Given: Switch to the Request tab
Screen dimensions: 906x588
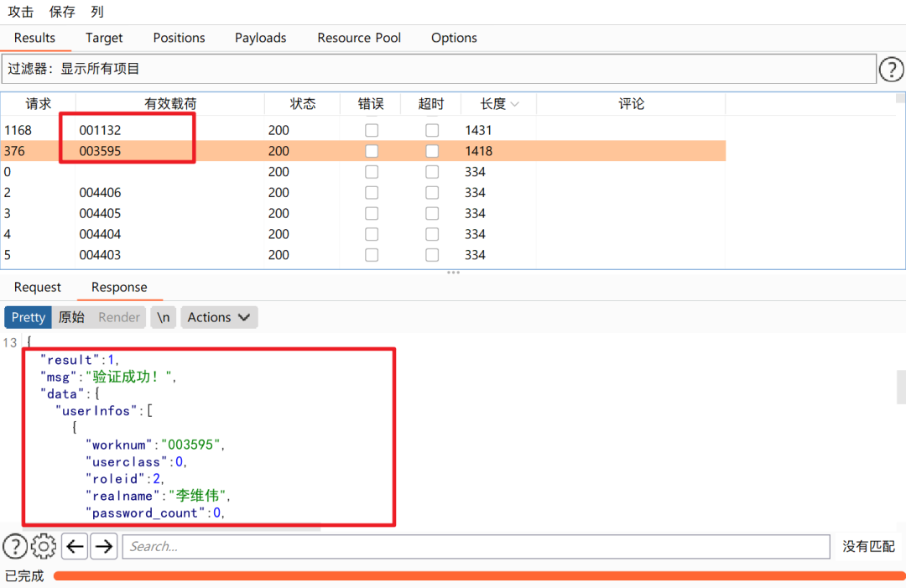Looking at the screenshot, I should coord(38,287).
